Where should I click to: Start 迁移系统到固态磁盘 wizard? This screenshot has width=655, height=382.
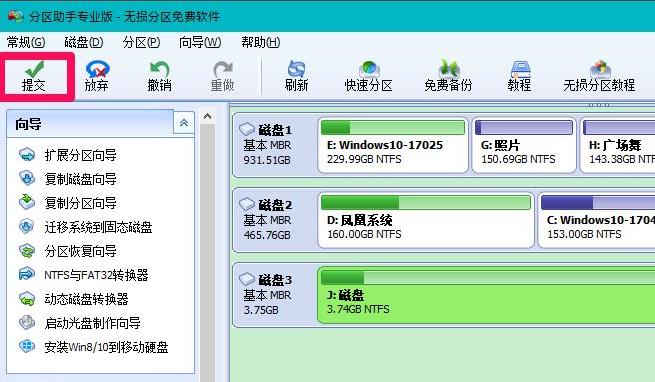tap(98, 227)
